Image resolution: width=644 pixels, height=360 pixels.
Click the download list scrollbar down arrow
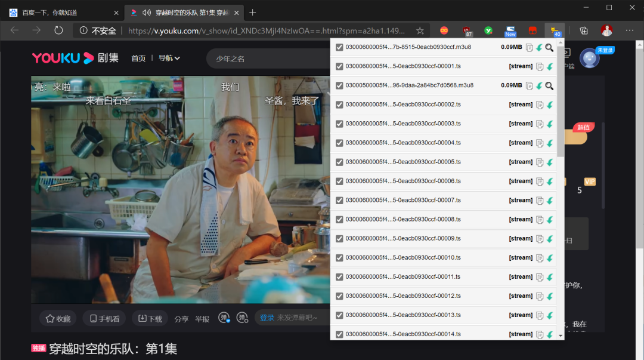pos(560,336)
